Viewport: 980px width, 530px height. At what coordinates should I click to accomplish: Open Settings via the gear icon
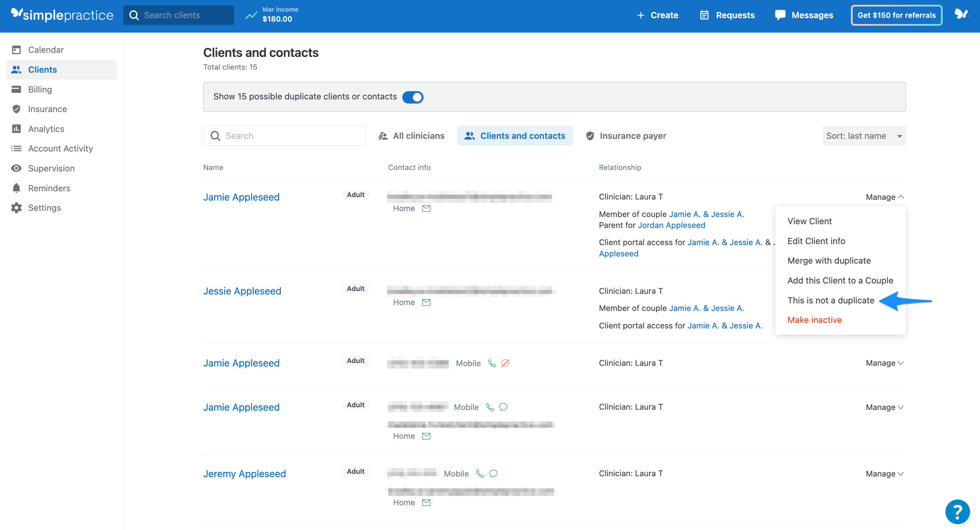tap(17, 207)
